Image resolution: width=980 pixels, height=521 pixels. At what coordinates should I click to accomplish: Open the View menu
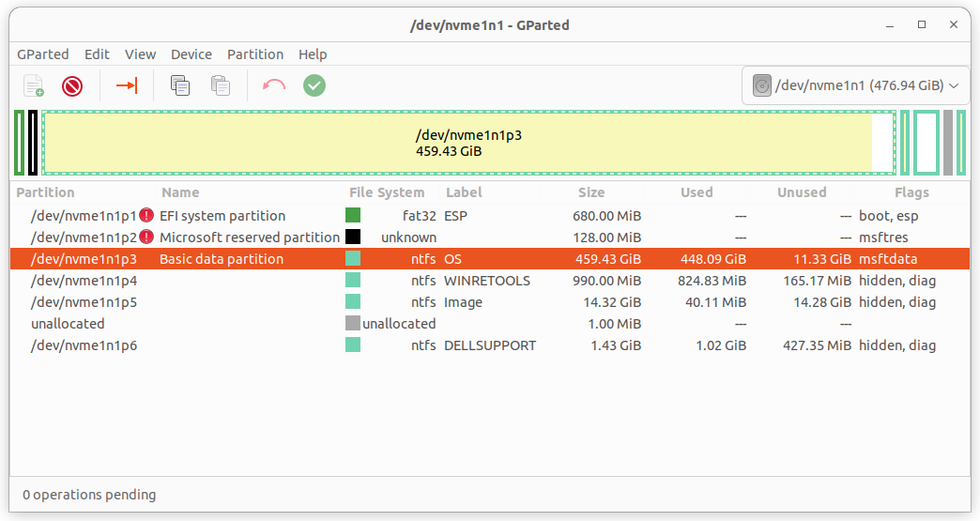(x=140, y=54)
